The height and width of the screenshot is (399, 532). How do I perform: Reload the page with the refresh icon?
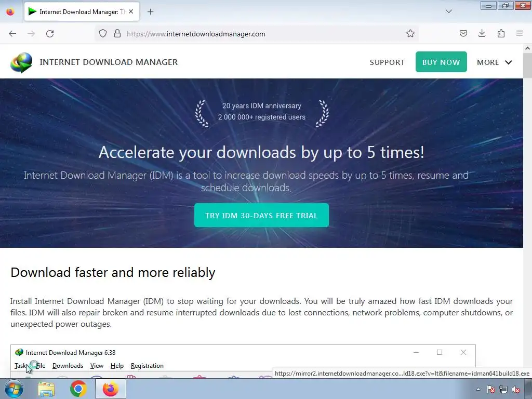click(x=50, y=34)
